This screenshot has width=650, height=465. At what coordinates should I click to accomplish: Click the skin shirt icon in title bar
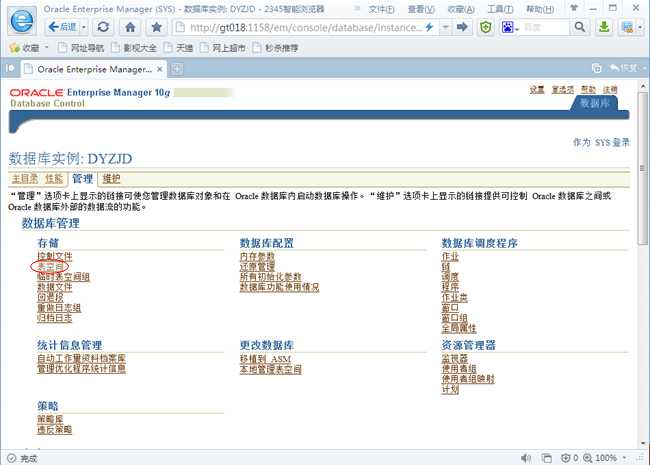(574, 8)
